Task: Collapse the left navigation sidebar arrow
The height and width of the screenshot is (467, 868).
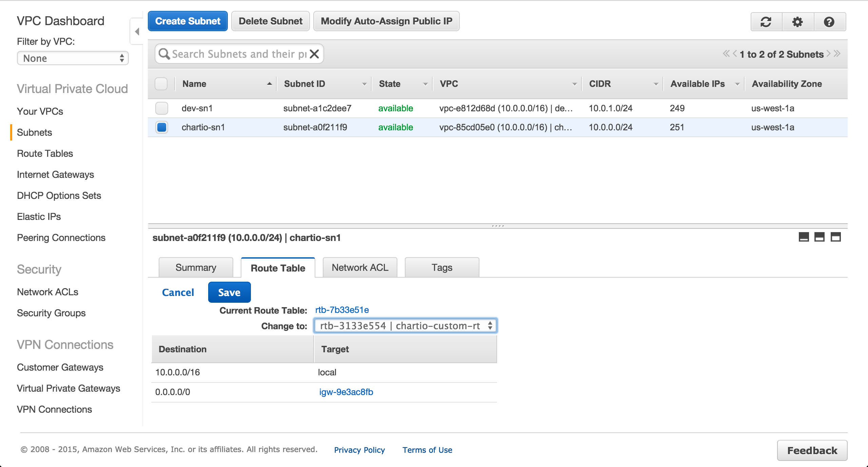Action: tap(137, 32)
